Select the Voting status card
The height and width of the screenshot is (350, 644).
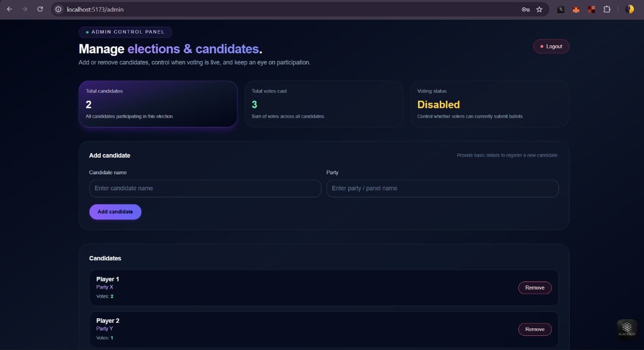point(490,104)
